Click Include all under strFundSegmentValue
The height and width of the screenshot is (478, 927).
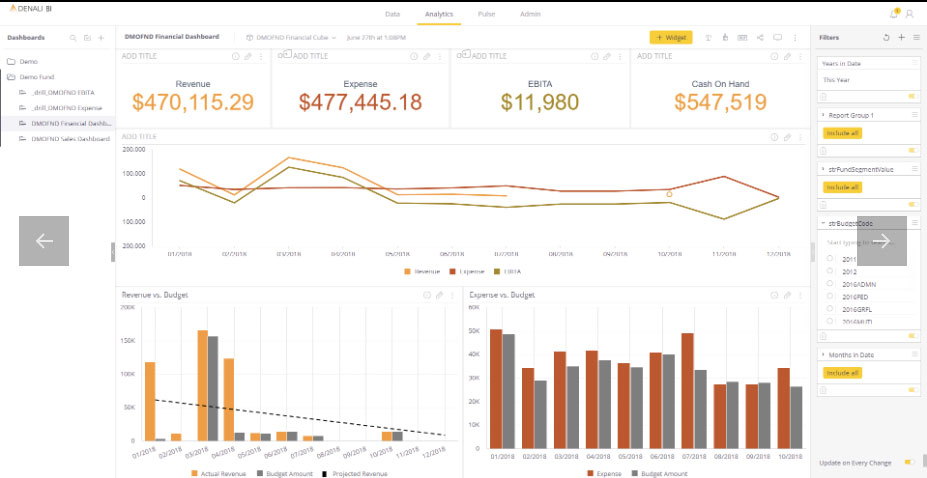point(842,187)
